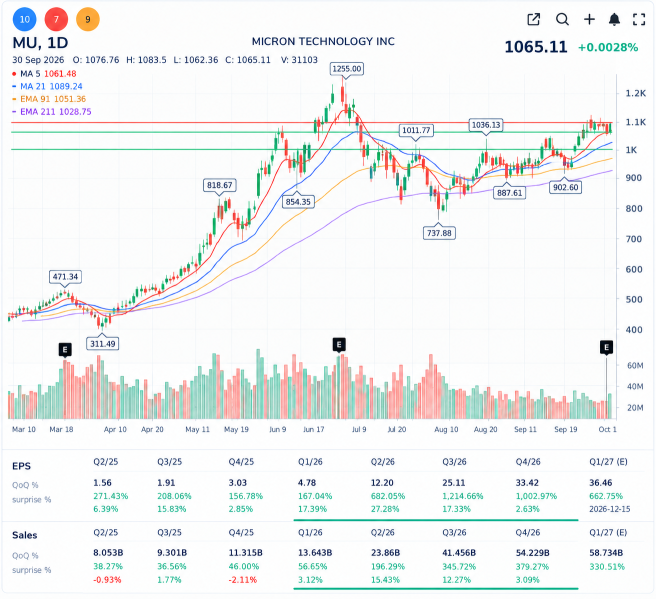Click EPS value 12.20 for Q2/26
This screenshot has width=656, height=599.
(x=382, y=483)
